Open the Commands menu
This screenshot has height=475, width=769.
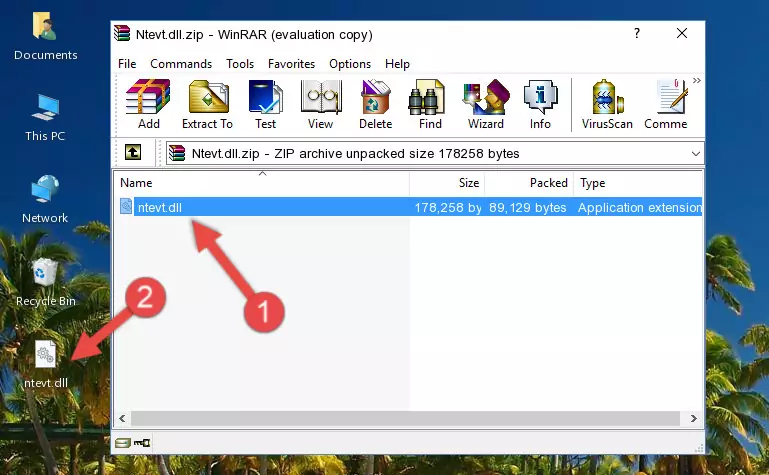point(181,64)
